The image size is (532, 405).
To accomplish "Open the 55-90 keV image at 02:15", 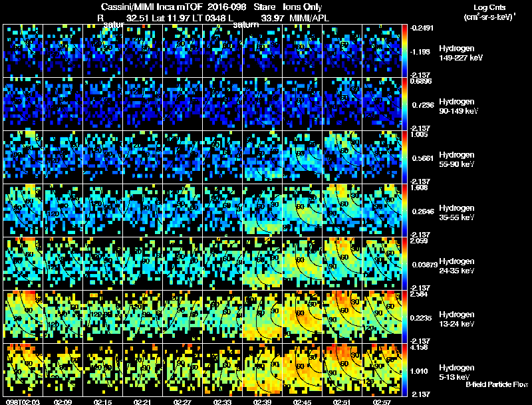I will (x=103, y=157).
